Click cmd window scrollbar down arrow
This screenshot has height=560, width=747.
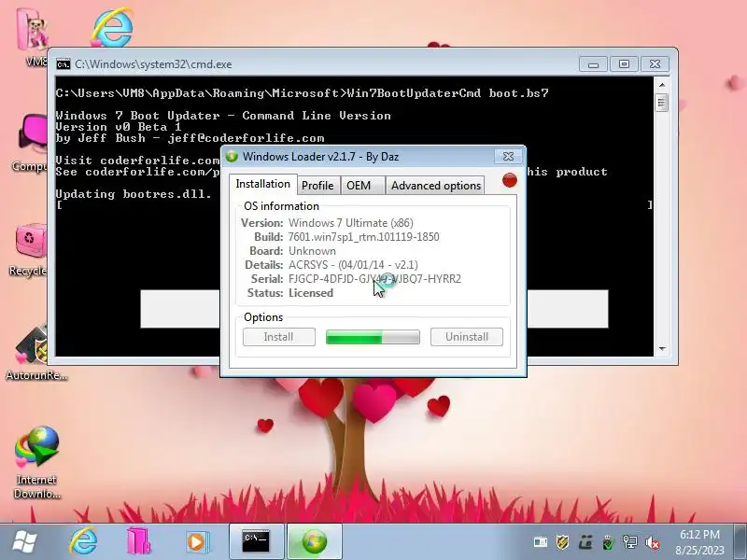pos(662,349)
